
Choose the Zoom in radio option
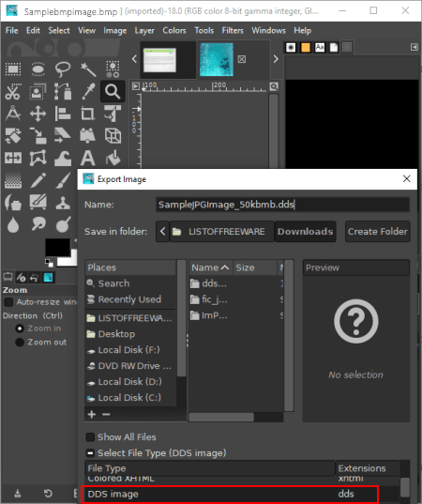20,328
